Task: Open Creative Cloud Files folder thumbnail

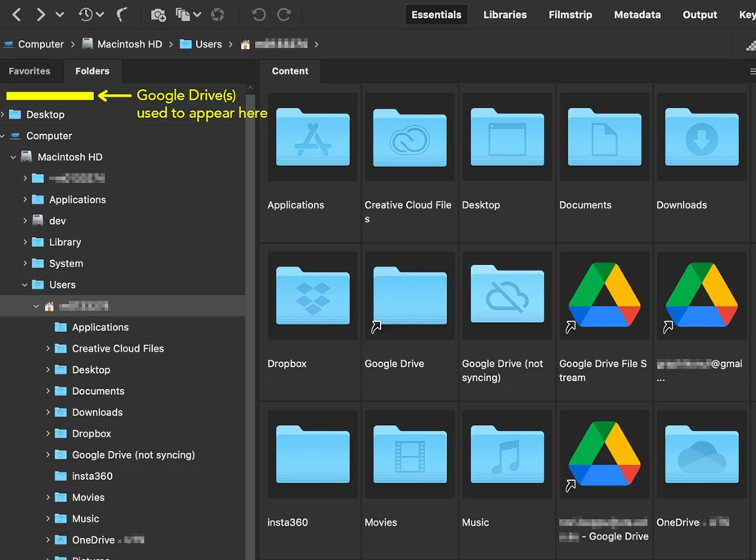Action: point(409,137)
